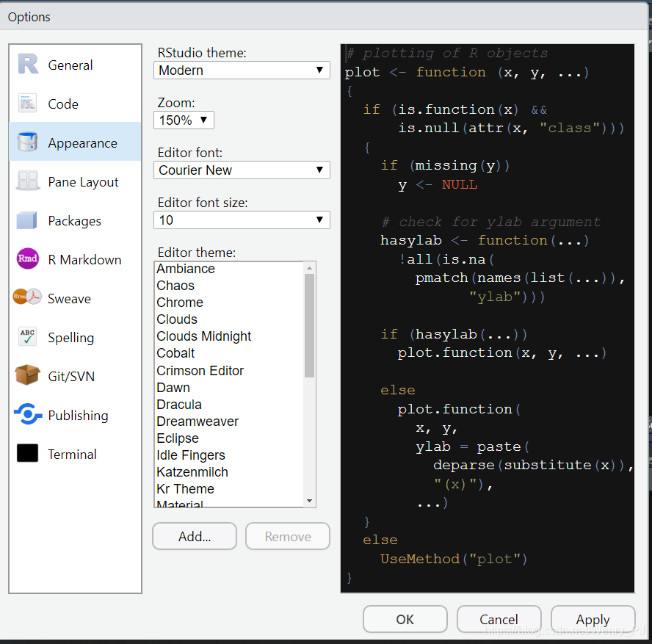The image size is (652, 644).
Task: Switch to the Code options section
Action: pos(75,104)
